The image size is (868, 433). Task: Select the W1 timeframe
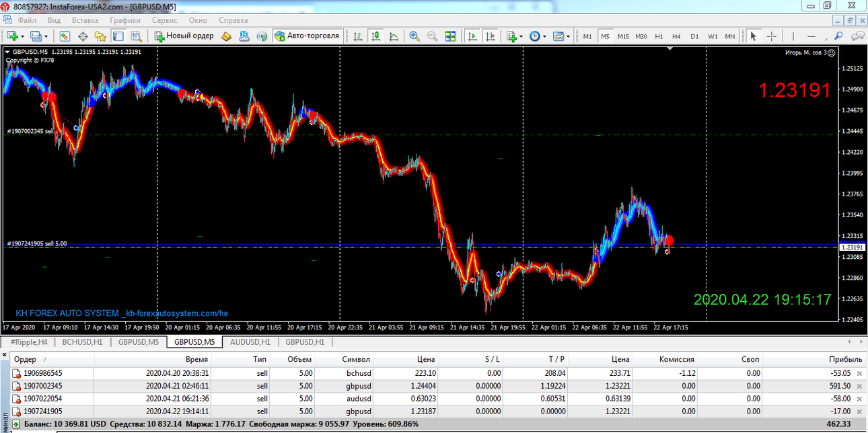click(713, 36)
